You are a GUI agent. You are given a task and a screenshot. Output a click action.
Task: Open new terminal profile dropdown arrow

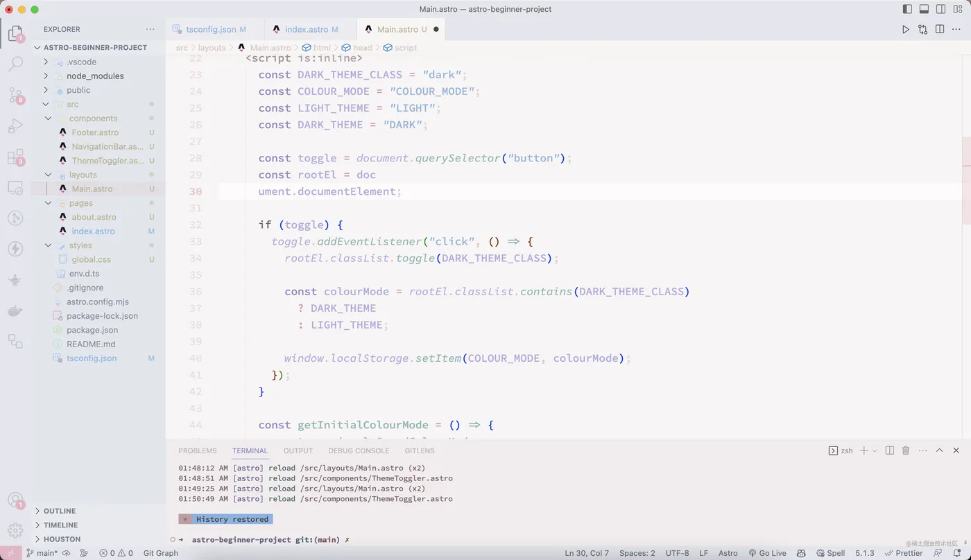point(875,450)
